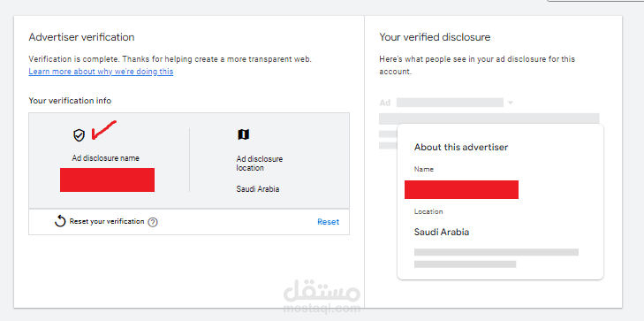Click 'About this advertiser' card title
This screenshot has width=644, height=321.
461,147
